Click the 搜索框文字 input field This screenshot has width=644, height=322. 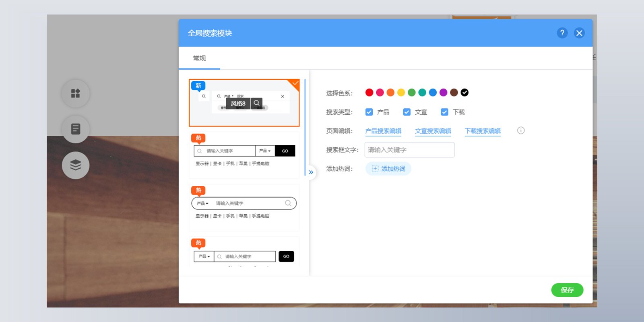[x=409, y=150]
